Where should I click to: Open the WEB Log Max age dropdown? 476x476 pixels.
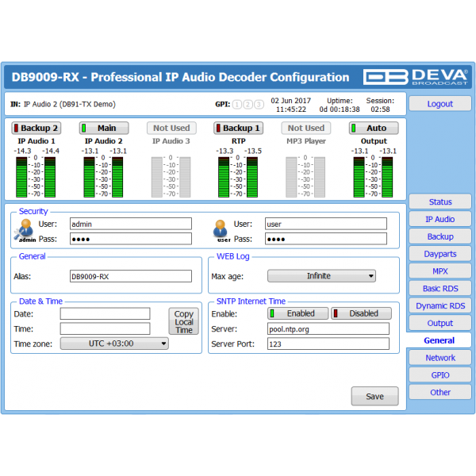(x=321, y=276)
